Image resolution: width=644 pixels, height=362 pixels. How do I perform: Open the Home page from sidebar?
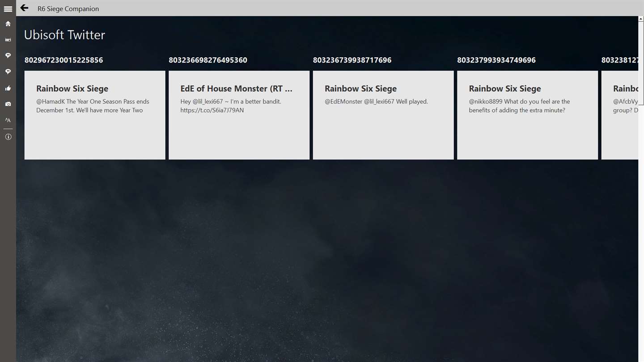(8, 24)
